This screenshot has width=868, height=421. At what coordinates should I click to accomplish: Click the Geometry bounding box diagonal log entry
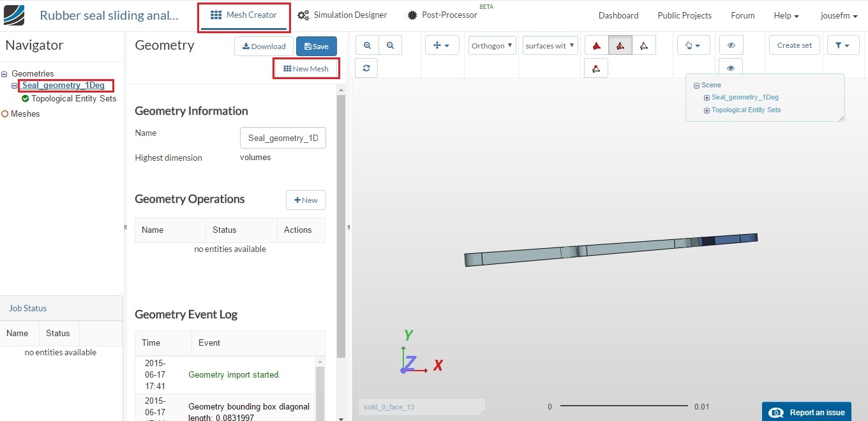(249, 412)
